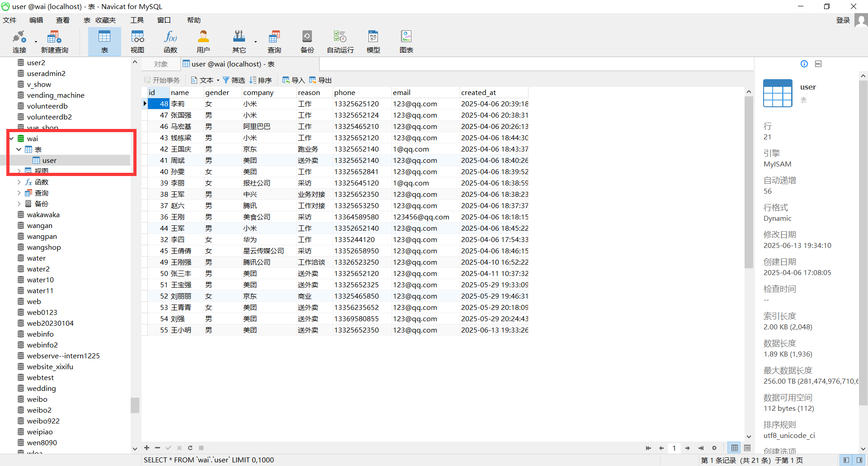Open the 自动运行 automation toolbar button
The width and height of the screenshot is (868, 466).
point(340,42)
